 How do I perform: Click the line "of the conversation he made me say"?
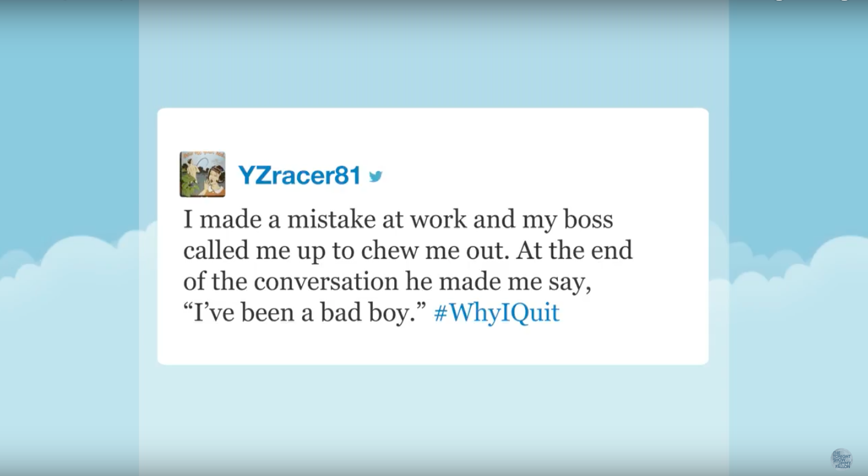click(387, 282)
